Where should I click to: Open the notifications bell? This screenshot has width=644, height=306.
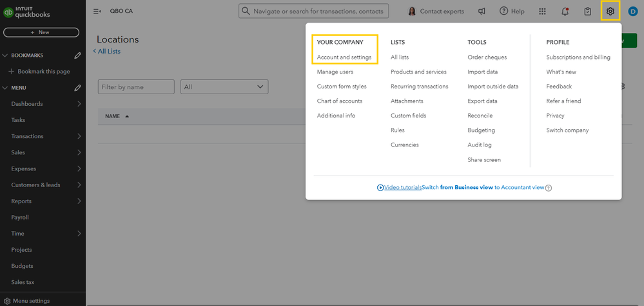pos(565,12)
